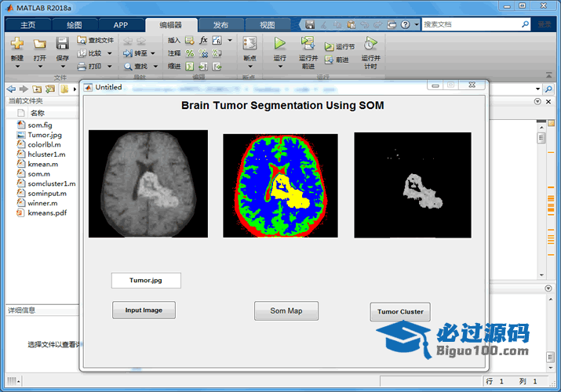Switch to the Publish (发布) tab
Image resolution: width=561 pixels, height=392 pixels.
(220, 25)
